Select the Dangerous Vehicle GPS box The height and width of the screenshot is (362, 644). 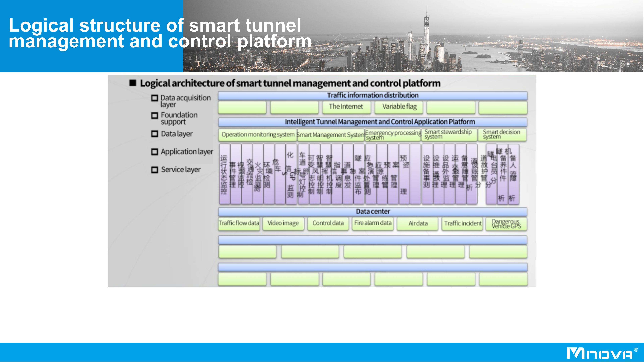tap(506, 224)
